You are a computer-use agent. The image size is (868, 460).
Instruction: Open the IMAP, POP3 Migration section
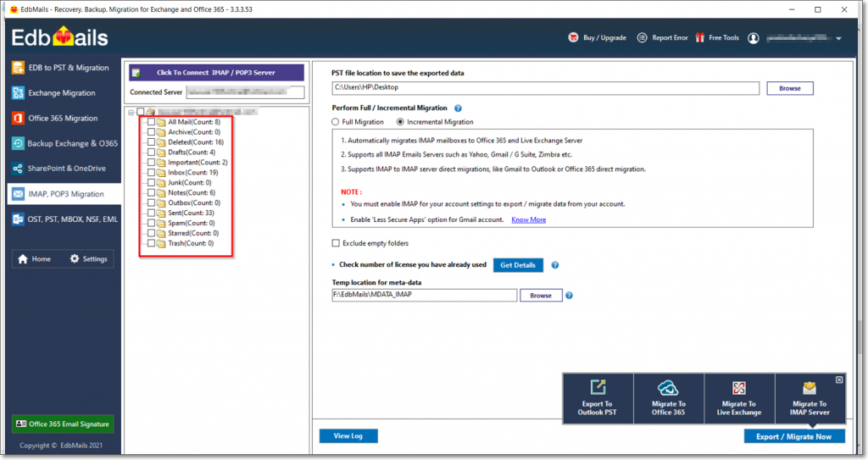[x=64, y=194]
